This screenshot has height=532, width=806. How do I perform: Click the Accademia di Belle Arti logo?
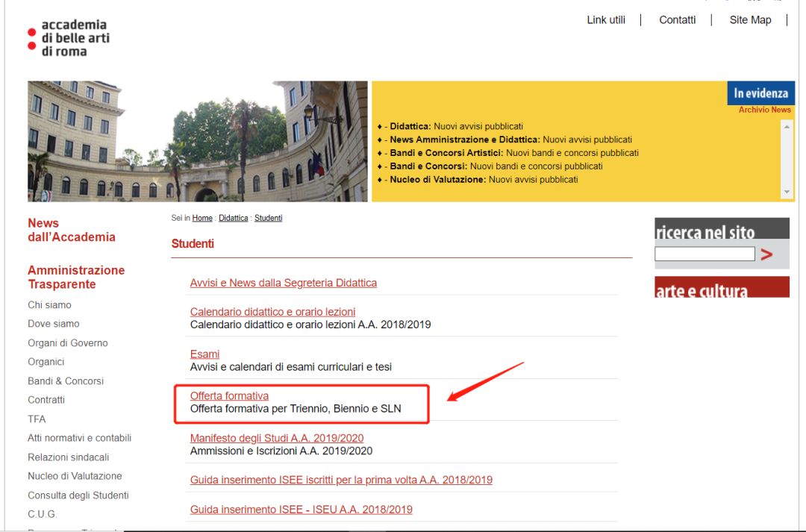(69, 39)
